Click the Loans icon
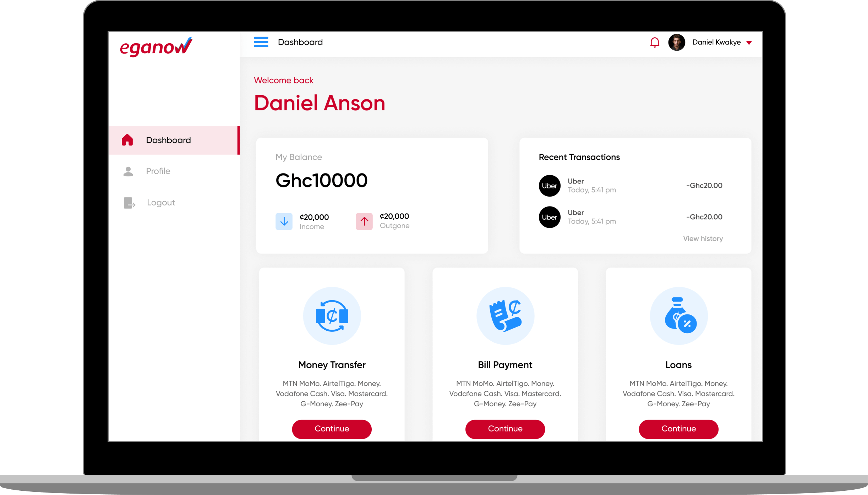The image size is (868, 495). tap(678, 316)
